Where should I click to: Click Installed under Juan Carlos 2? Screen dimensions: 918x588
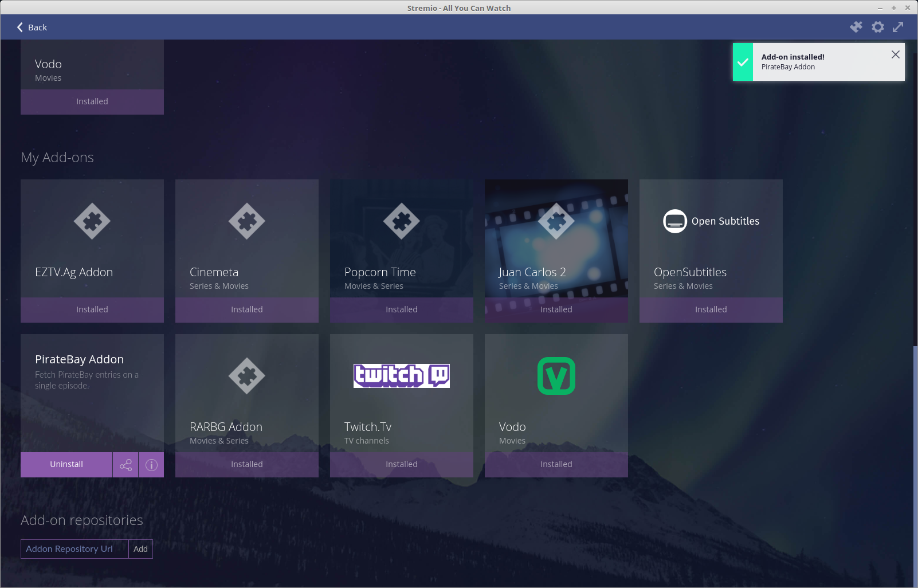(556, 309)
